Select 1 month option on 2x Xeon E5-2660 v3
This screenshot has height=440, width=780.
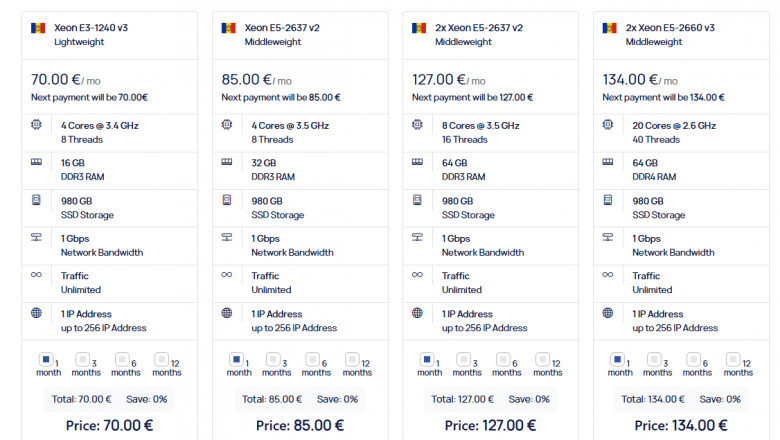pyautogui.click(x=617, y=359)
